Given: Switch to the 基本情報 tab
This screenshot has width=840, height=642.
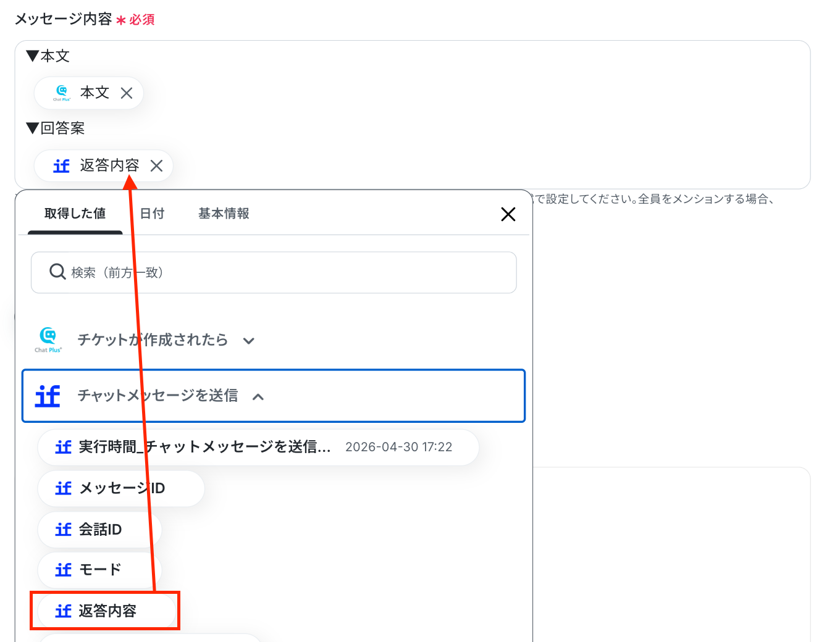Looking at the screenshot, I should 224,214.
